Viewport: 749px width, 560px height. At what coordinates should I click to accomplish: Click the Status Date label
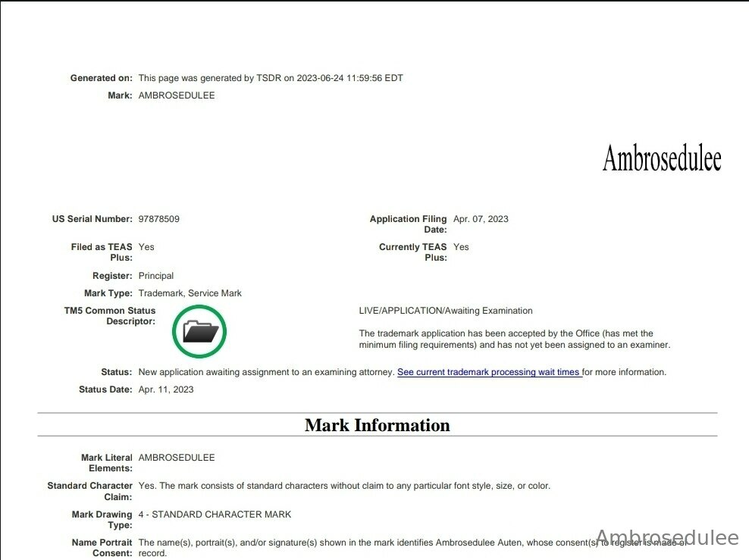[105, 389]
